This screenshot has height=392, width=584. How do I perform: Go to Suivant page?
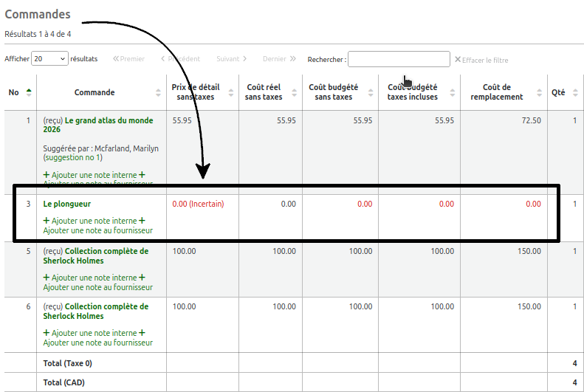coord(231,59)
